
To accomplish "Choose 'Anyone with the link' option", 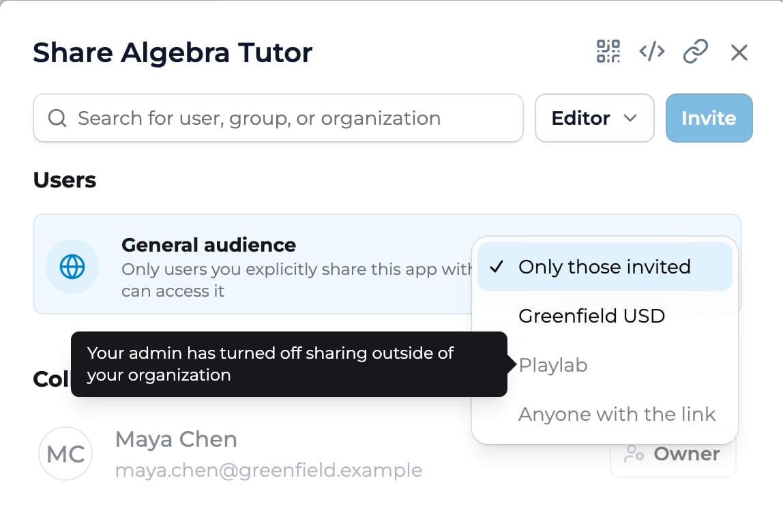I will 605,414.
